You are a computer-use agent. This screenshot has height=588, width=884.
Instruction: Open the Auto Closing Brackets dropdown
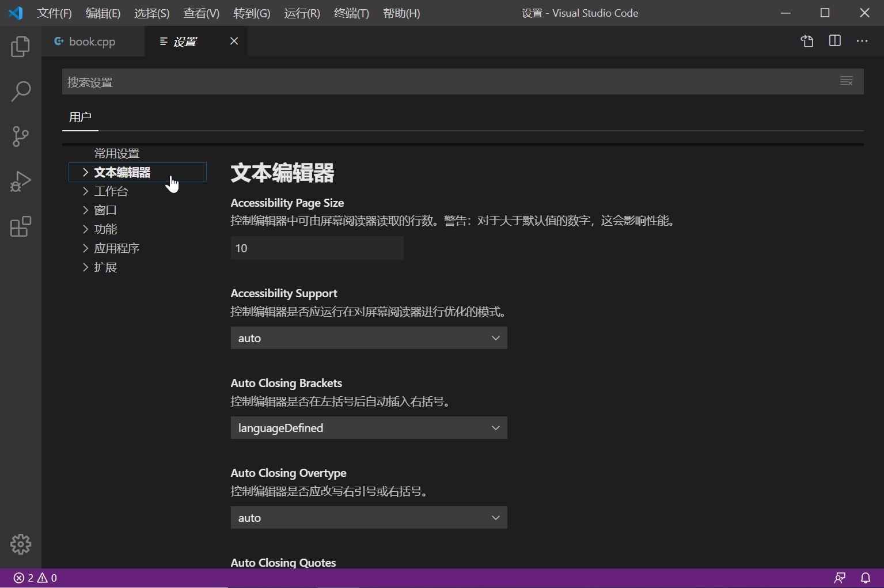[x=369, y=428]
